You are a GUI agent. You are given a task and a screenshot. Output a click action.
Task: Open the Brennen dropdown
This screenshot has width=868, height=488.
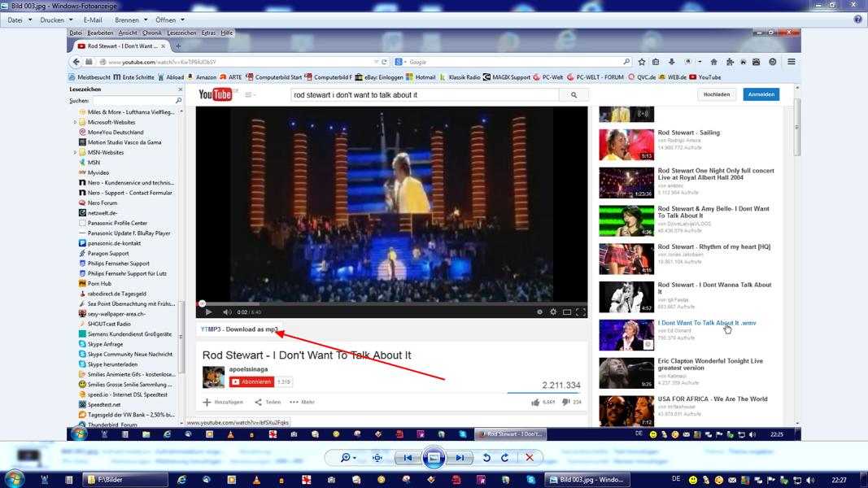tap(131, 20)
